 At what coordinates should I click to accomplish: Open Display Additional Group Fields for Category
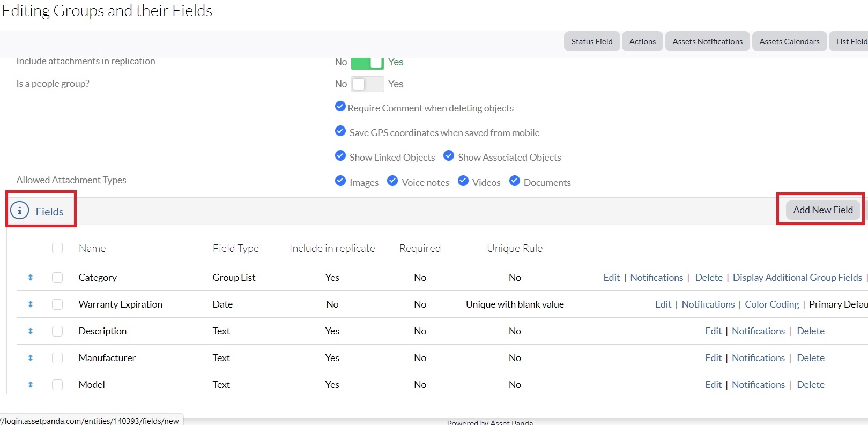coord(797,278)
